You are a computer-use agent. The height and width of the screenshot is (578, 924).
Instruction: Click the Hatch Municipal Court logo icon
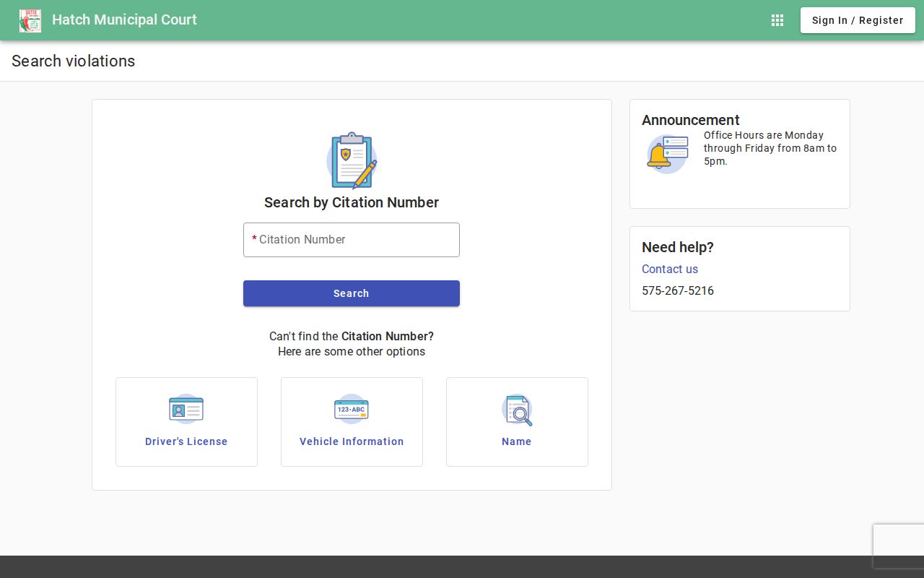pyautogui.click(x=30, y=20)
